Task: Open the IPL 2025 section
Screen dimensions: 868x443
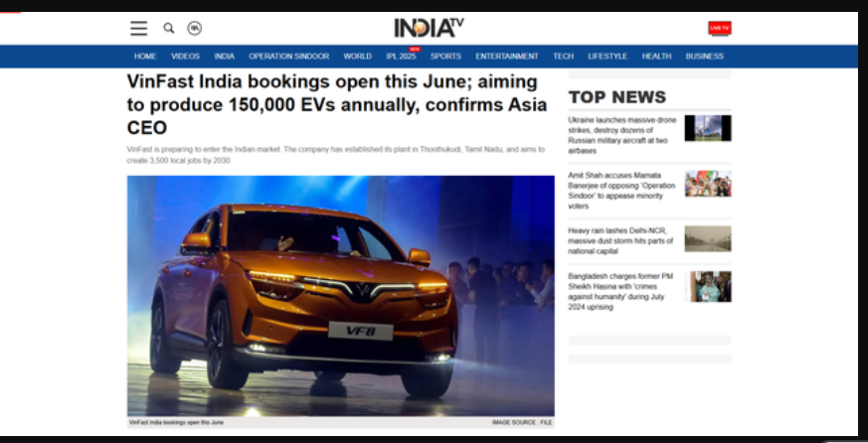Action: click(x=402, y=57)
